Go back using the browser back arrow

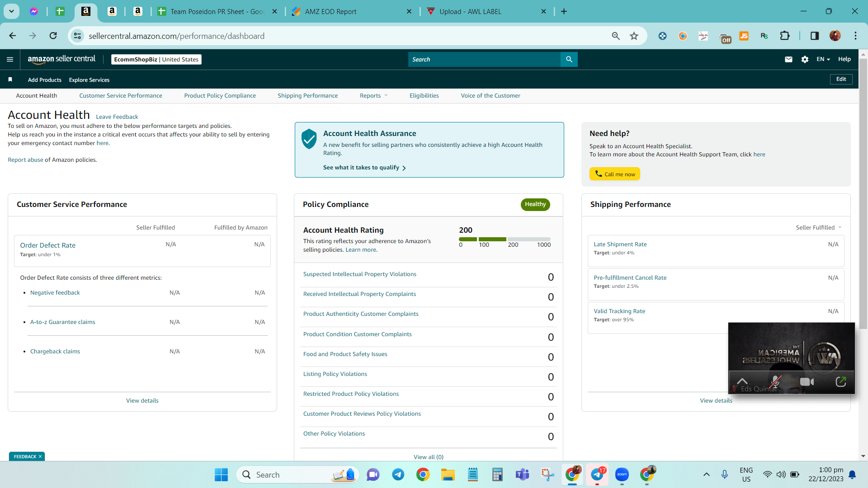coord(13,36)
